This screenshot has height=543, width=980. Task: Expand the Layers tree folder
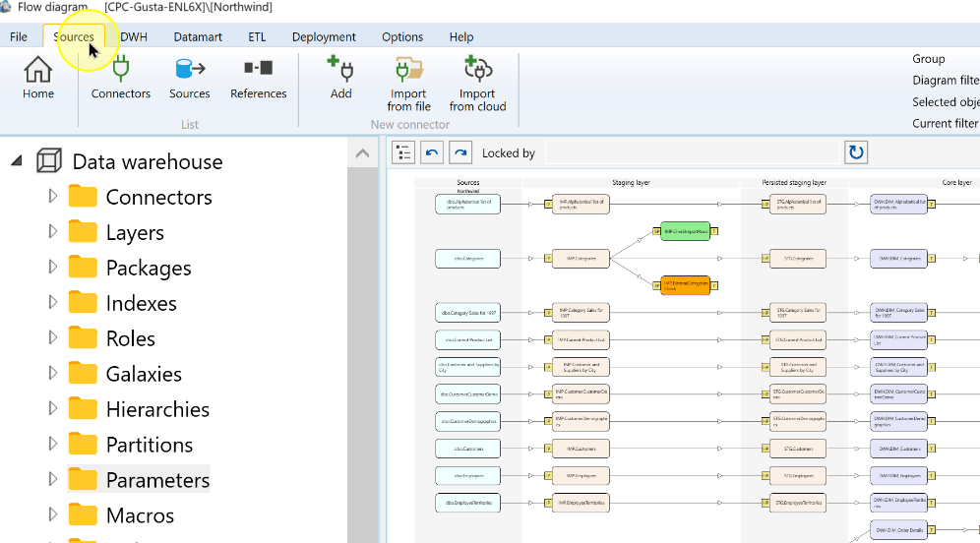[x=52, y=232]
